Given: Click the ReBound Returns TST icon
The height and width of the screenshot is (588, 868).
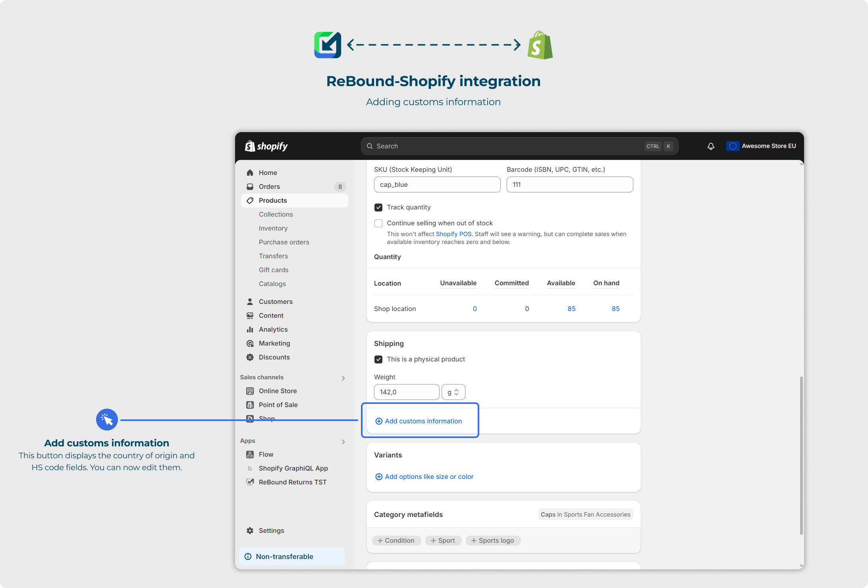Looking at the screenshot, I should (250, 482).
